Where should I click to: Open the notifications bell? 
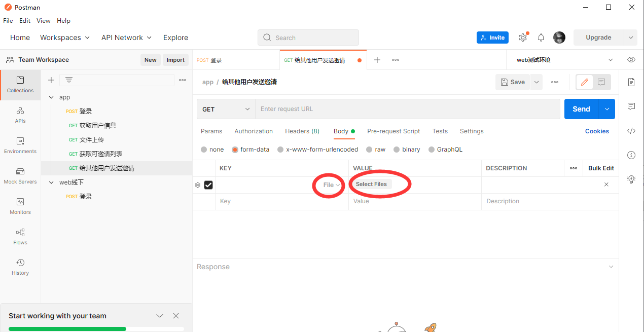pyautogui.click(x=541, y=38)
